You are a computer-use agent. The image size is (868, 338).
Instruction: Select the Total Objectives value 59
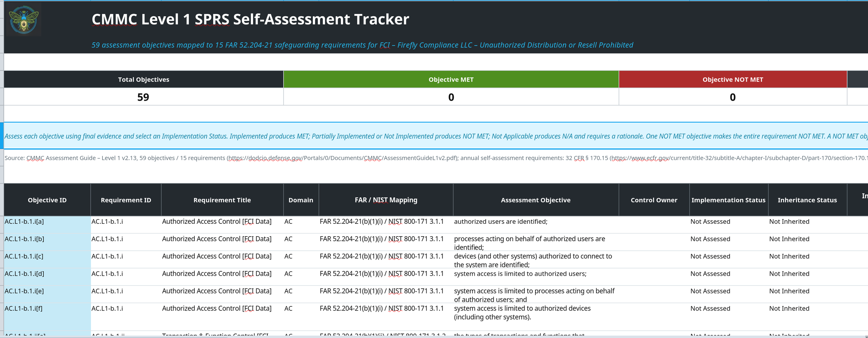[144, 97]
